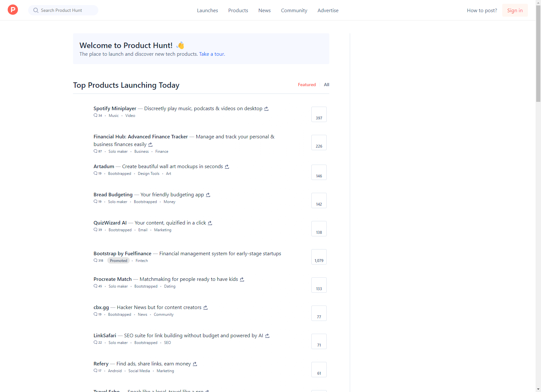Go to Advertise page
The height and width of the screenshot is (392, 541).
point(328,10)
